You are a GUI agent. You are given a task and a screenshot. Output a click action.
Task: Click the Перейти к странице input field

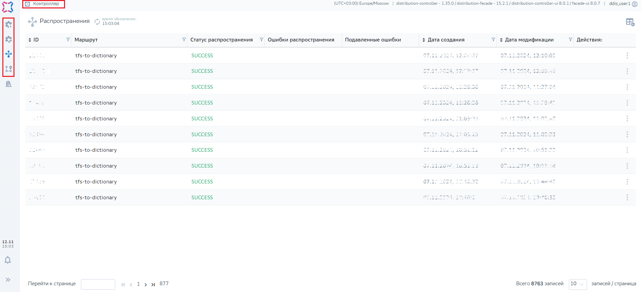click(98, 284)
